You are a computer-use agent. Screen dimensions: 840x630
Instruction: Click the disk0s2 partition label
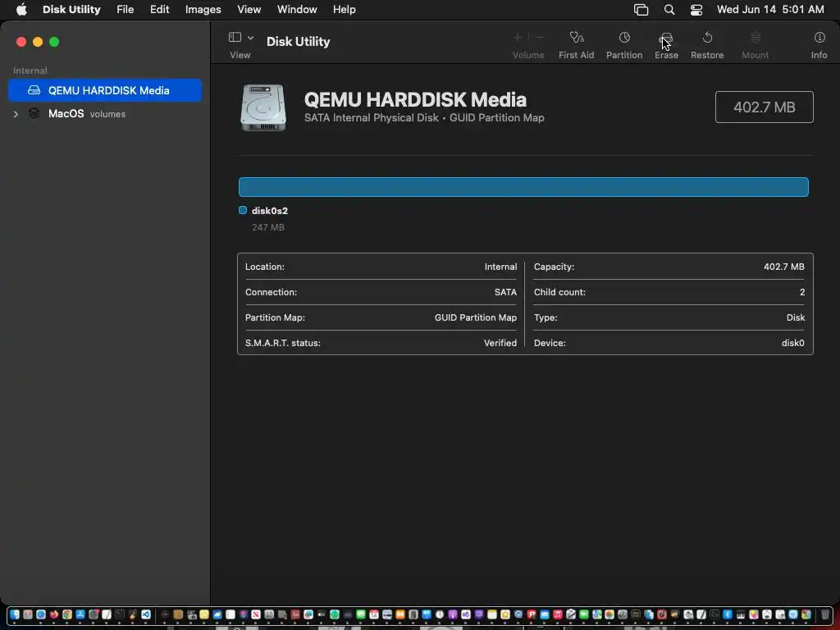click(x=269, y=211)
